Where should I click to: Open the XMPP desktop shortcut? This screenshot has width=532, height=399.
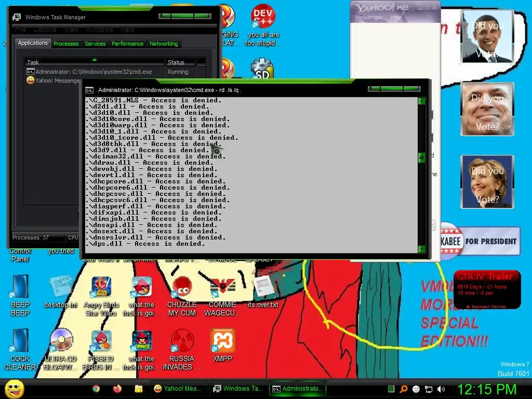pyautogui.click(x=222, y=345)
